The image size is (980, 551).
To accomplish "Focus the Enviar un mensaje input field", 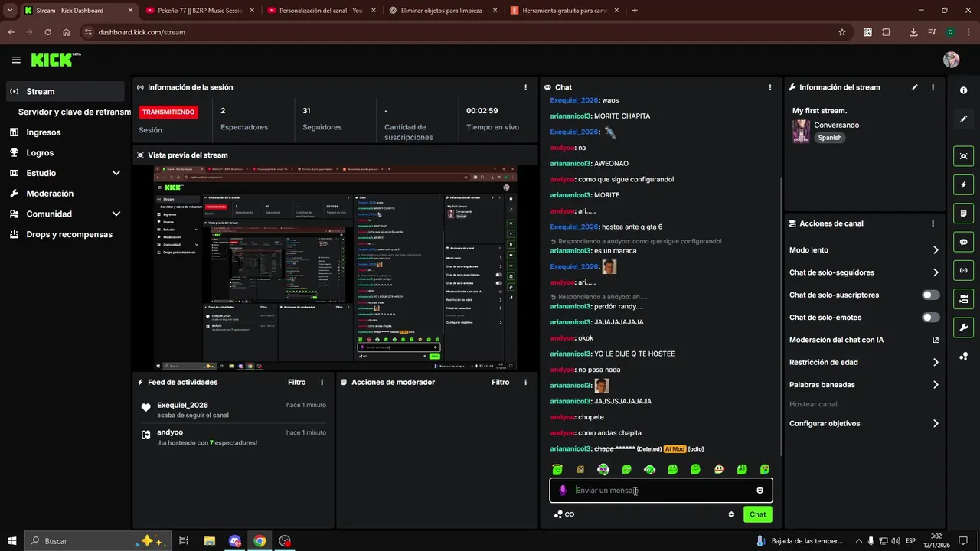I will pos(662,491).
